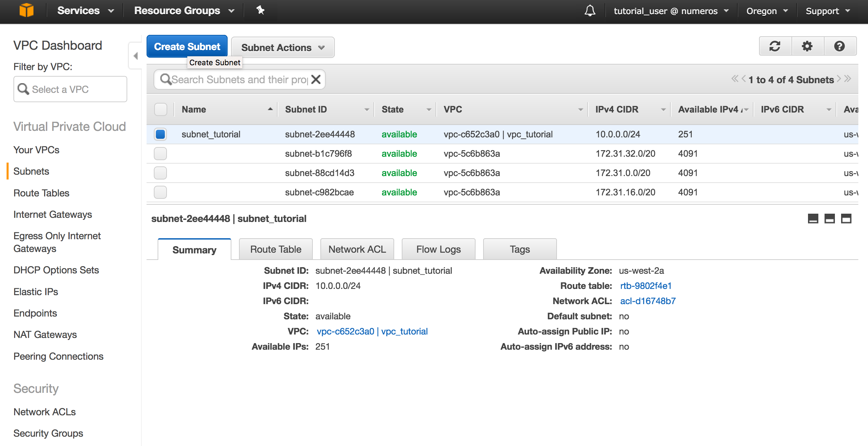The image size is (868, 446).
Task: Click the Subnets sidebar item
Action: coord(31,171)
